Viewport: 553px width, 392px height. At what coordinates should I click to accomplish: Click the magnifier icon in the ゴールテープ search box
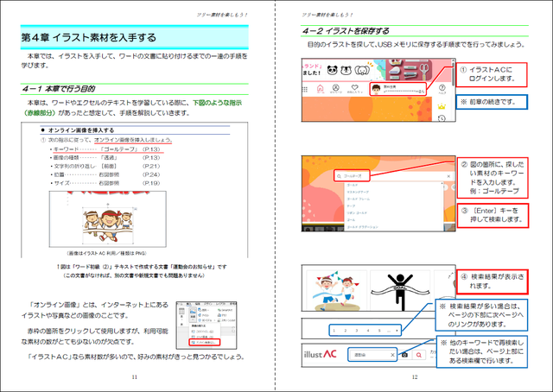tap(339, 176)
